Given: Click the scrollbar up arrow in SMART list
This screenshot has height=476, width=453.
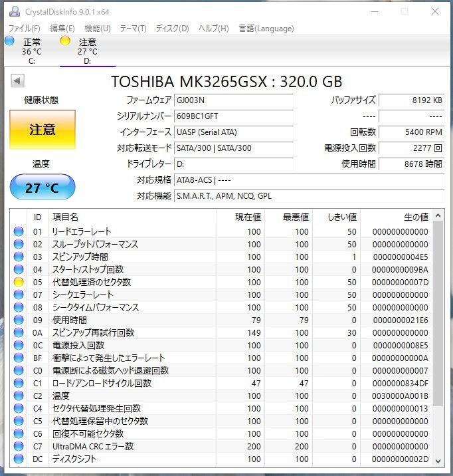Looking at the screenshot, I should point(438,215).
